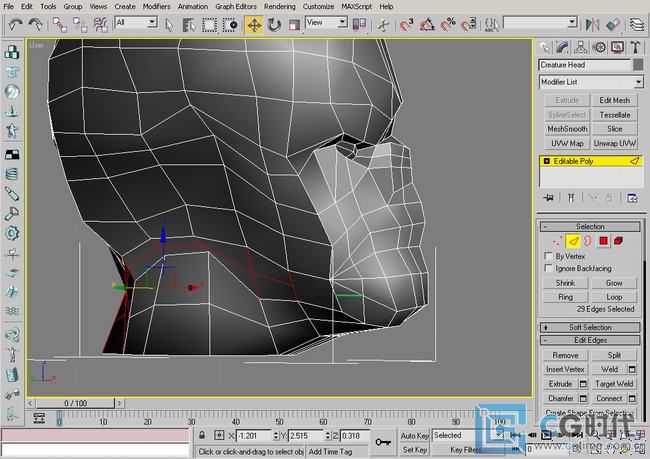Screen dimensions: 650x459
Task: Switch to the Motion panel tab
Action: click(599, 48)
